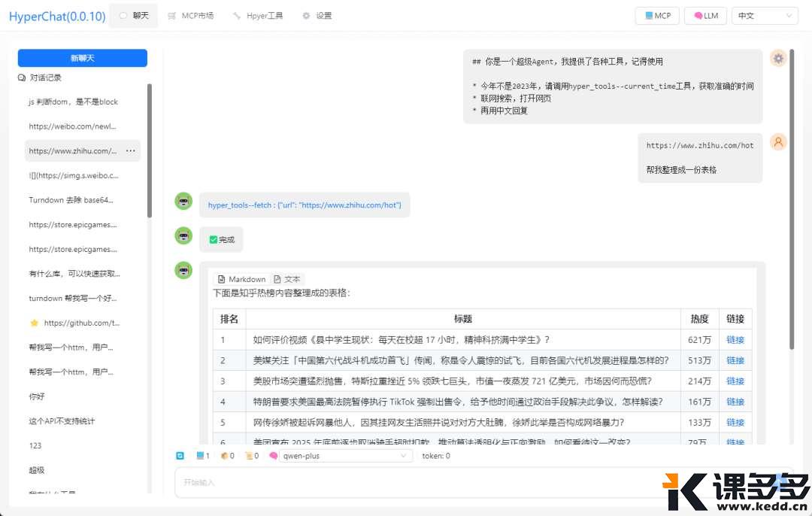Click bot avatar beside the table reply

click(x=183, y=271)
